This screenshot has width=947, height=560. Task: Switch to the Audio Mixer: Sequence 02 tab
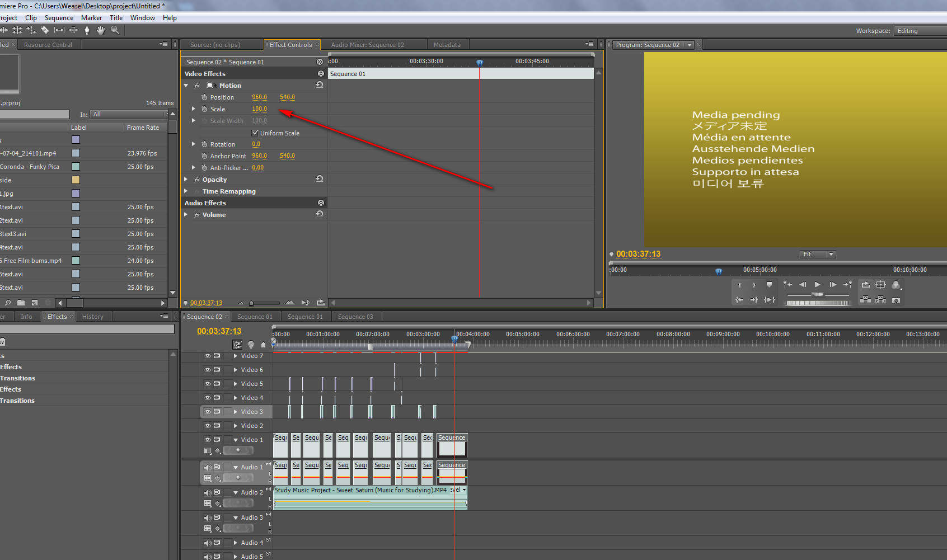pyautogui.click(x=368, y=45)
